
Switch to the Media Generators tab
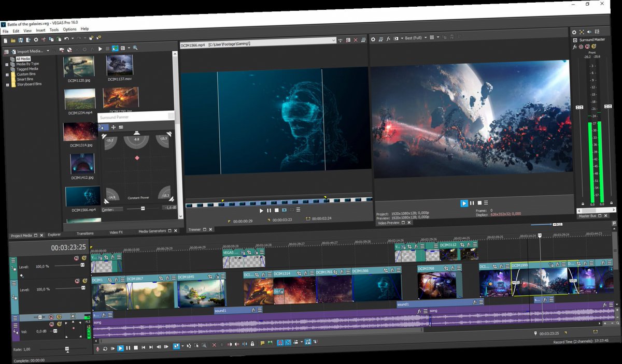click(x=152, y=231)
